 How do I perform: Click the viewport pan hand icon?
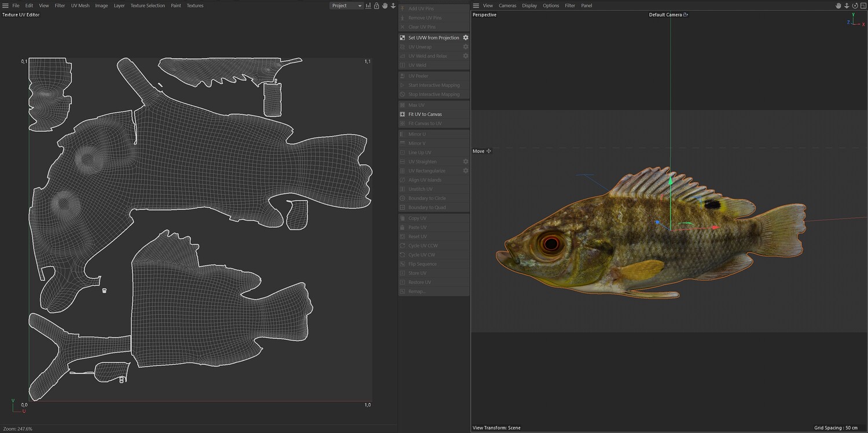[x=838, y=6]
